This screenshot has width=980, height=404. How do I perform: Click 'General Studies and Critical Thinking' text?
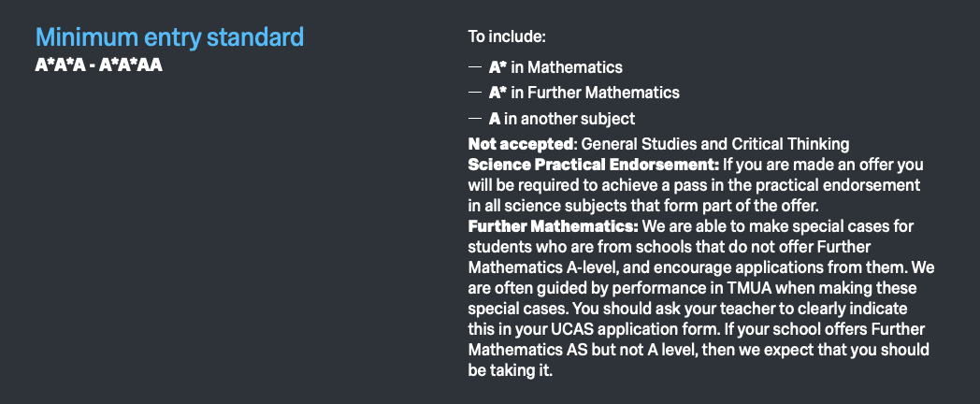[x=715, y=144]
